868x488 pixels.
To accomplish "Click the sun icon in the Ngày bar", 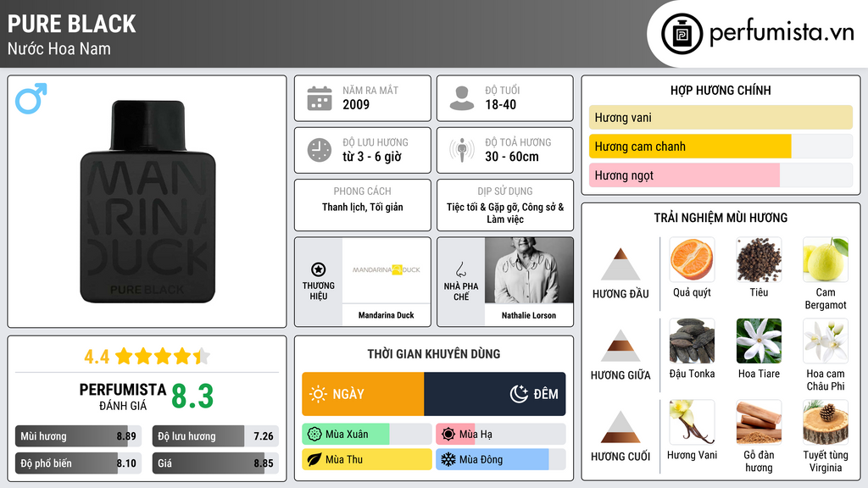I will click(319, 394).
